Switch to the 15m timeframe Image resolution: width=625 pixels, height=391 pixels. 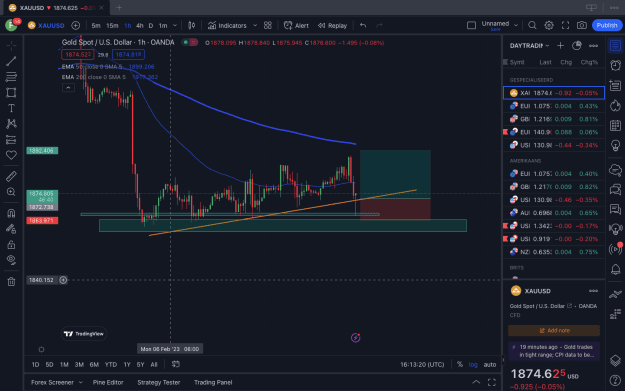[x=112, y=26]
